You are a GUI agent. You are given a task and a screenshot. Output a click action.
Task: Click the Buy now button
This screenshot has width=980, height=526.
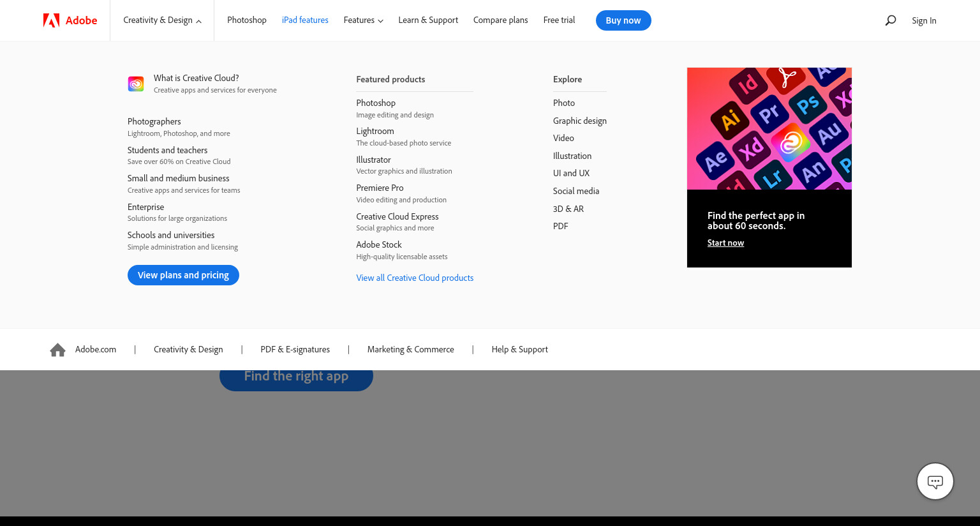pos(623,20)
